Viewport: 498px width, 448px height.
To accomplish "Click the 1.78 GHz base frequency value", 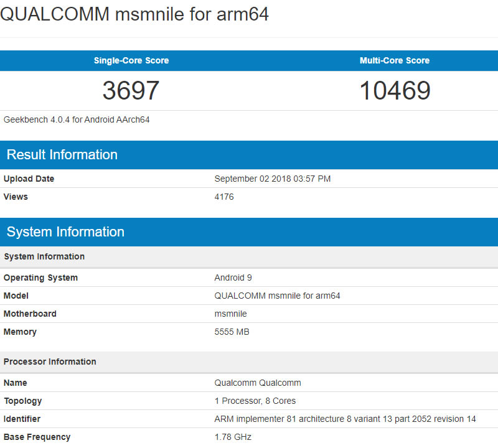I will click(233, 437).
